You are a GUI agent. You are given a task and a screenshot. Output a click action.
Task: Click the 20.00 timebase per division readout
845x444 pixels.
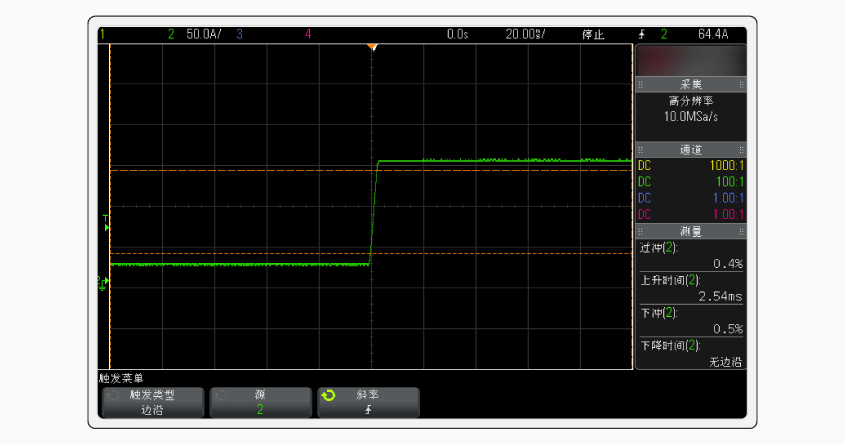(525, 34)
